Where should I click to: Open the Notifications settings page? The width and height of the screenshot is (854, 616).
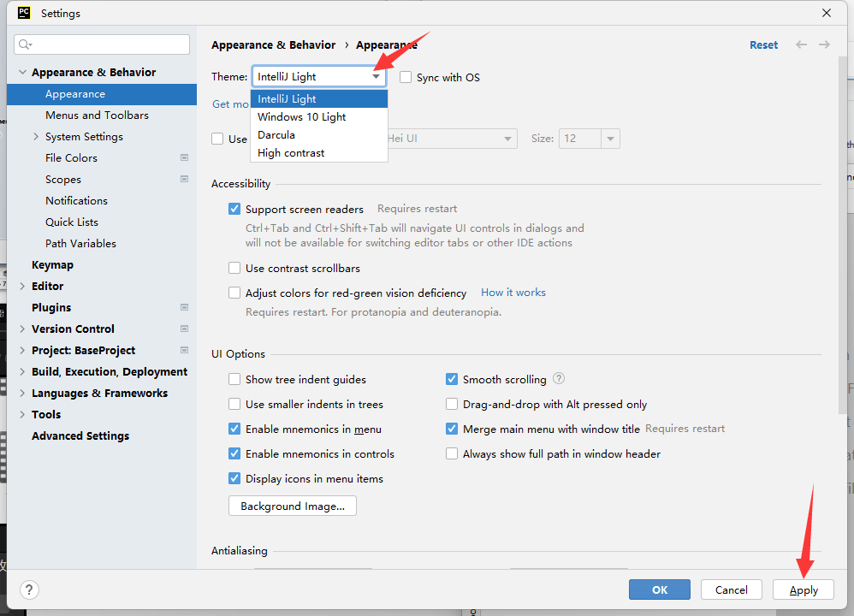tap(76, 201)
